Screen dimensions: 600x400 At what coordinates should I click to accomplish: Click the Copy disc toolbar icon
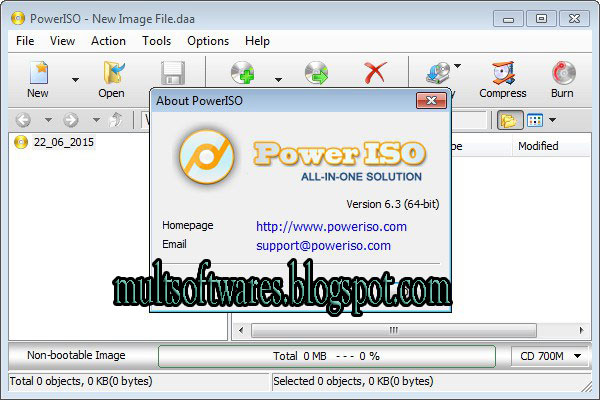[x=438, y=73]
